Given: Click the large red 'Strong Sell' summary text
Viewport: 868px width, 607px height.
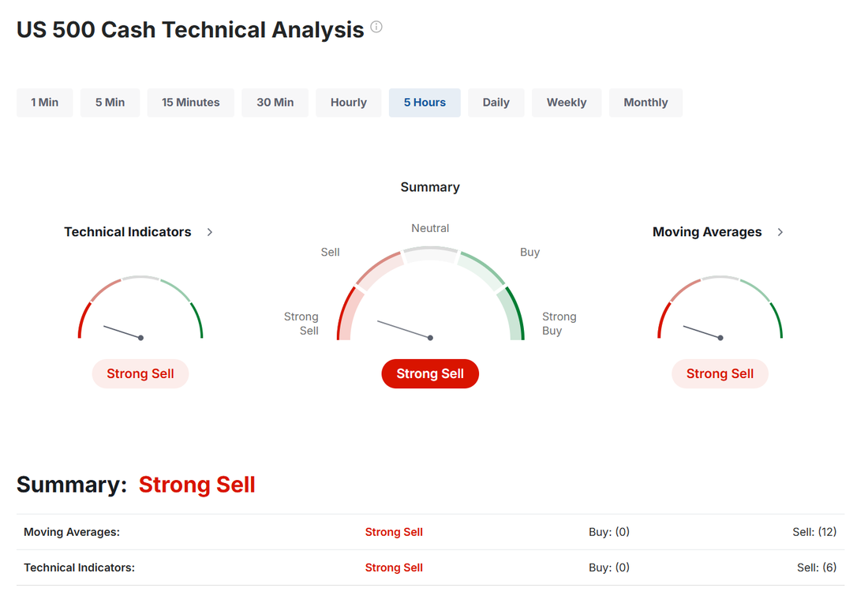Looking at the screenshot, I should 197,485.
